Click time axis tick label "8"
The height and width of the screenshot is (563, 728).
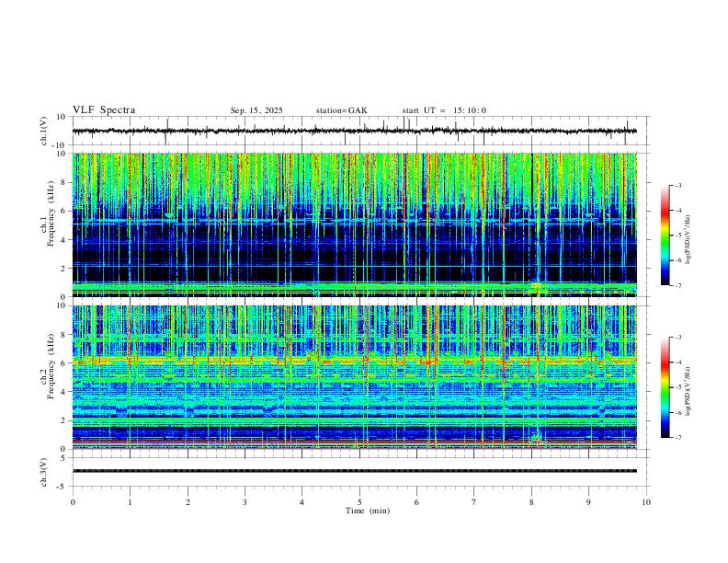531,502
